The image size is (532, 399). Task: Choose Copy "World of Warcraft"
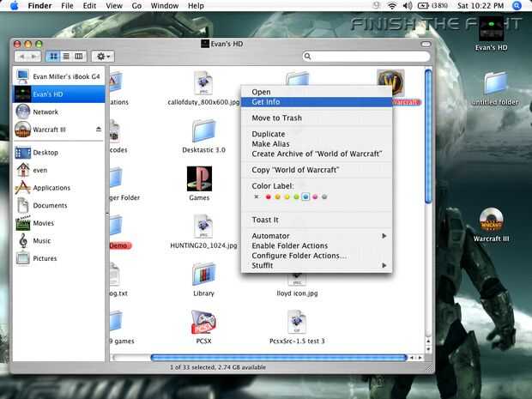(x=317, y=170)
